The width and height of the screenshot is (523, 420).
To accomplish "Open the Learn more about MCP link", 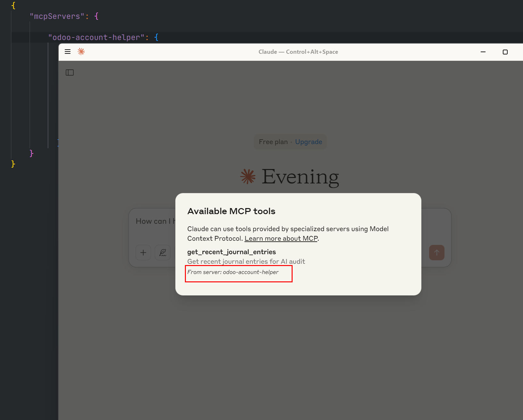I will pyautogui.click(x=280, y=238).
